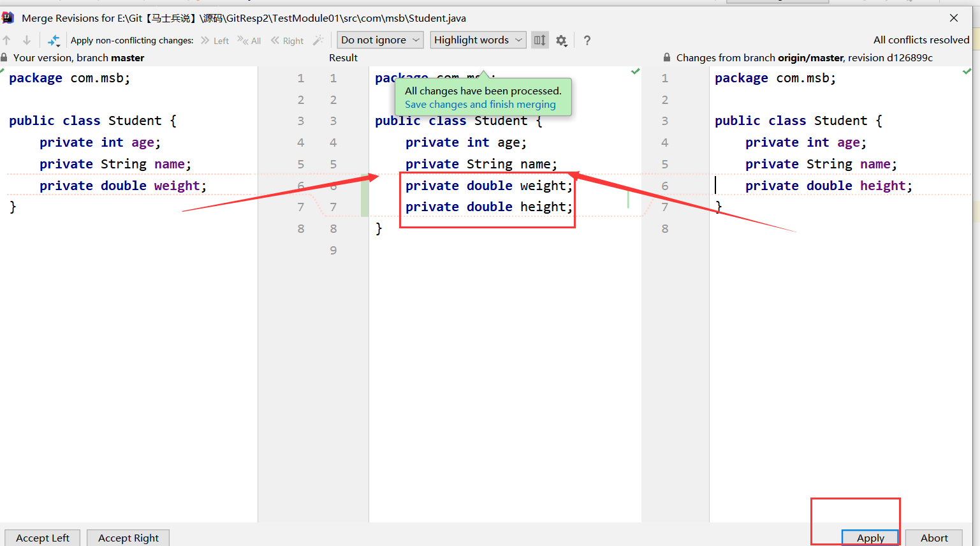Apply non-conflicting changes from Left
Image resolution: width=980 pixels, height=546 pixels.
click(x=215, y=40)
